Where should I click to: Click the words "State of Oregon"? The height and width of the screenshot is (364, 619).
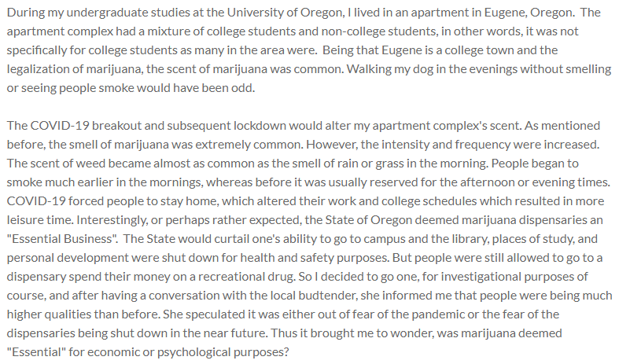point(346,220)
